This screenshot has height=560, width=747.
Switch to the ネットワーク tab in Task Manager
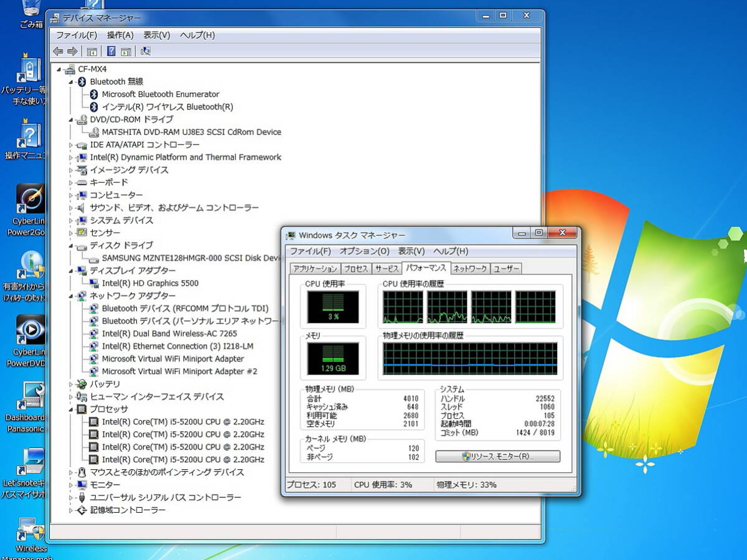(x=469, y=269)
